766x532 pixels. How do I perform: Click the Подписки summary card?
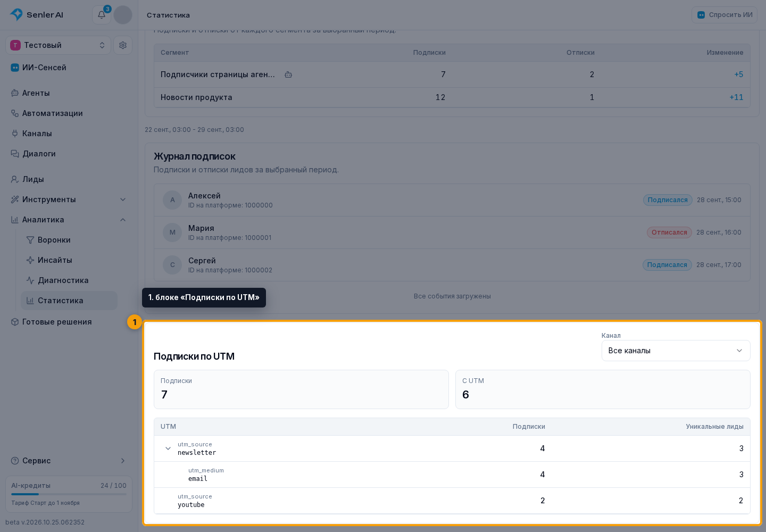(301, 389)
